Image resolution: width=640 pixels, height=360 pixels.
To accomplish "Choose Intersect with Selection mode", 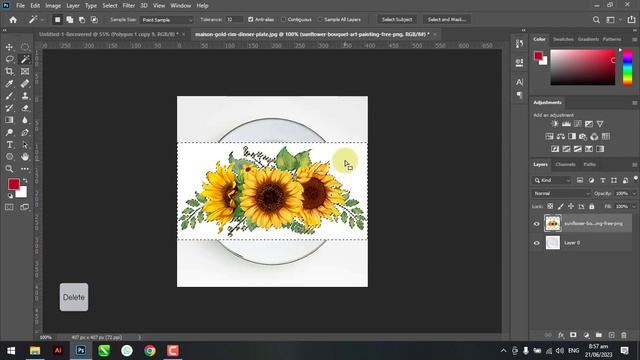I will 94,20.
